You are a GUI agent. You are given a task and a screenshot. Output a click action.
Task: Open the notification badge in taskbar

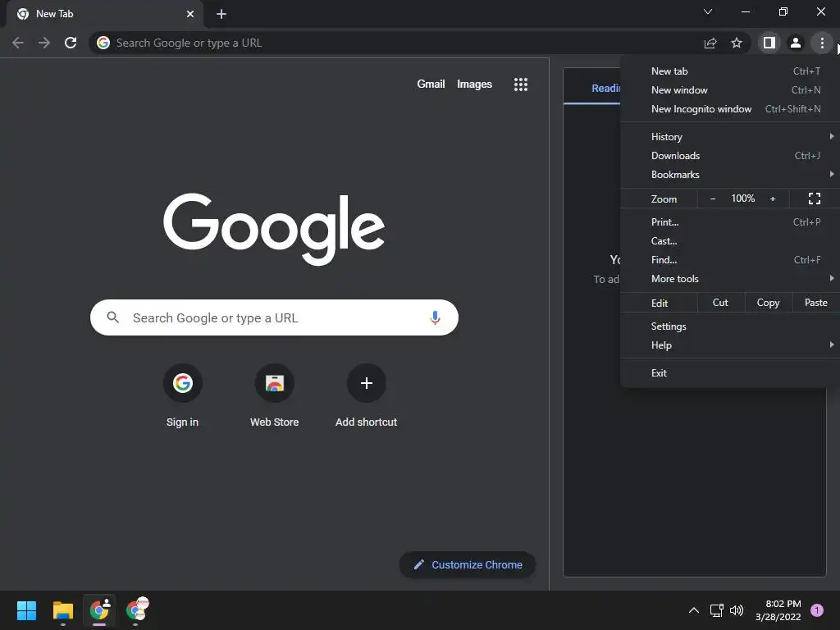click(816, 610)
